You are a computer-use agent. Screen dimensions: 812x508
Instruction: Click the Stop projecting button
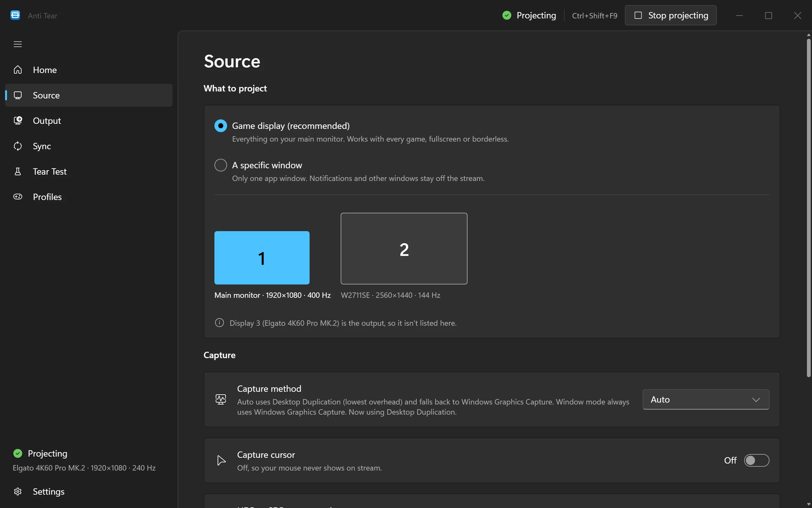coord(671,15)
